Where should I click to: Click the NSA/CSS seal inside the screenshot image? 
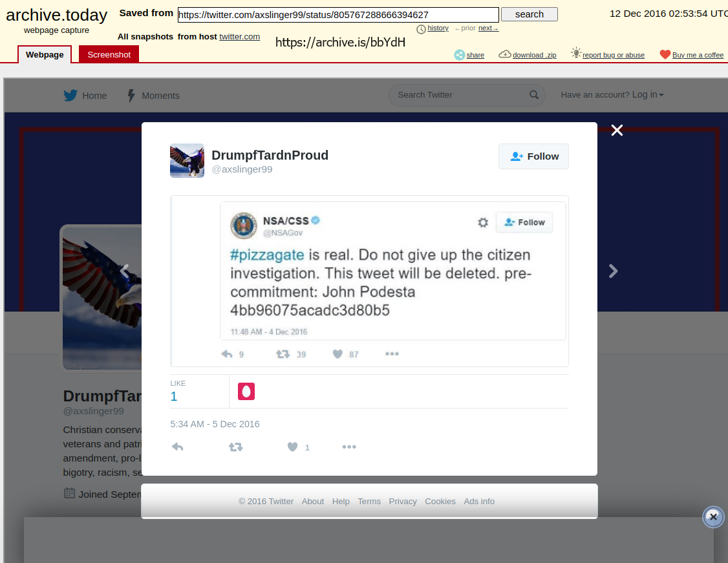click(x=244, y=226)
